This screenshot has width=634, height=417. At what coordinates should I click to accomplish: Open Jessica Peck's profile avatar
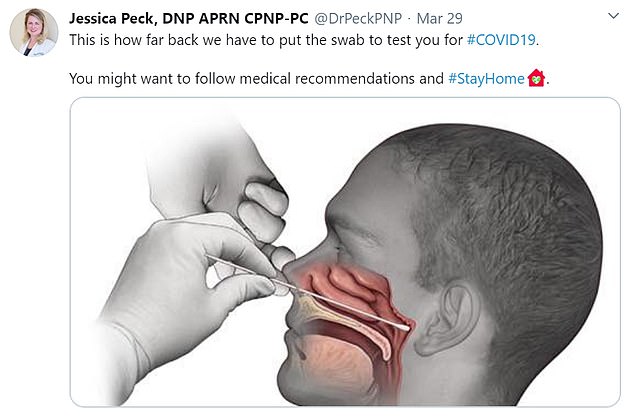pyautogui.click(x=34, y=32)
